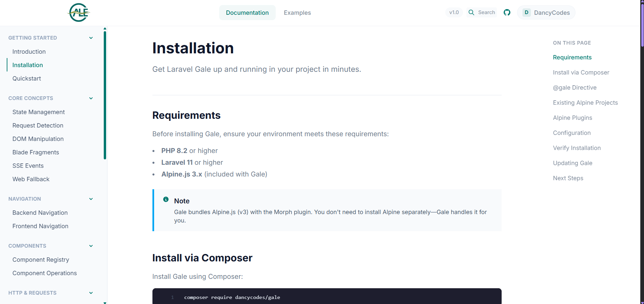Collapse the Navigation section chevron

point(91,199)
